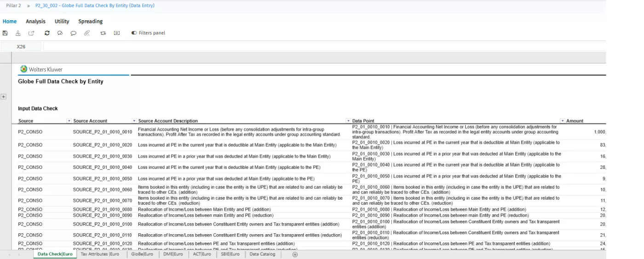
Task: Open the Source Account column filter dropdown
Action: (134, 121)
